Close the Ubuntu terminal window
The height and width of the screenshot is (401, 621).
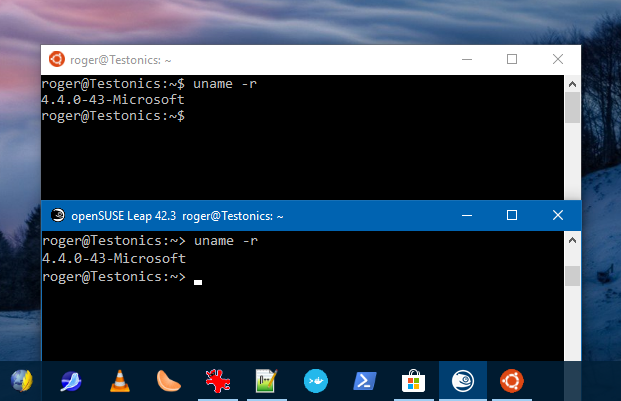click(558, 59)
